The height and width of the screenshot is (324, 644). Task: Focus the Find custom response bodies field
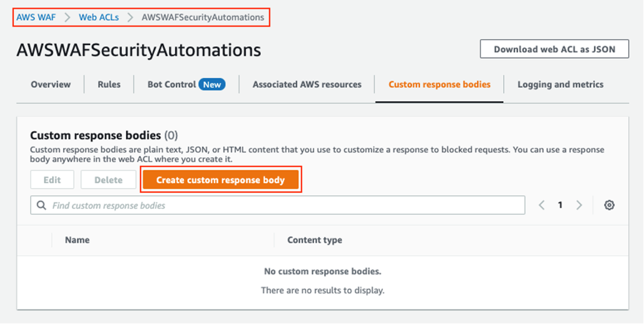pos(282,205)
